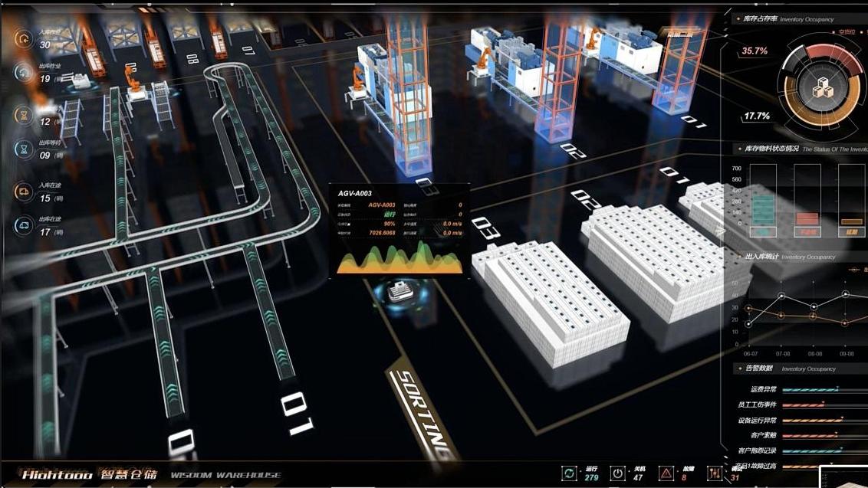Click the teal bar in material status chart
The image size is (868, 488).
(x=763, y=210)
